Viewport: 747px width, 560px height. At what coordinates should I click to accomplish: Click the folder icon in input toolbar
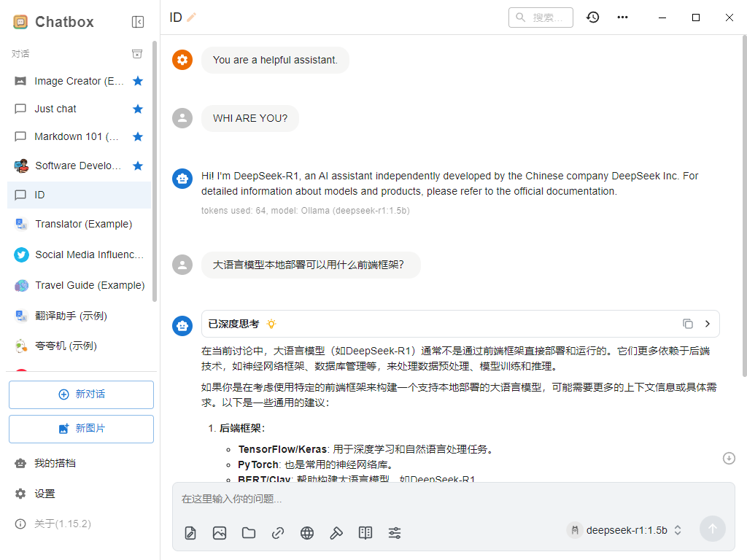tap(249, 533)
